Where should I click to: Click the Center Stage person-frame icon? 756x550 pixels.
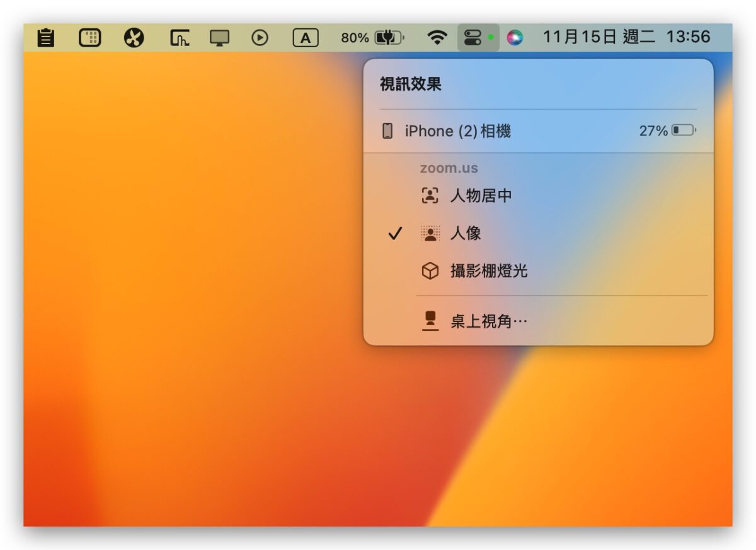[430, 196]
